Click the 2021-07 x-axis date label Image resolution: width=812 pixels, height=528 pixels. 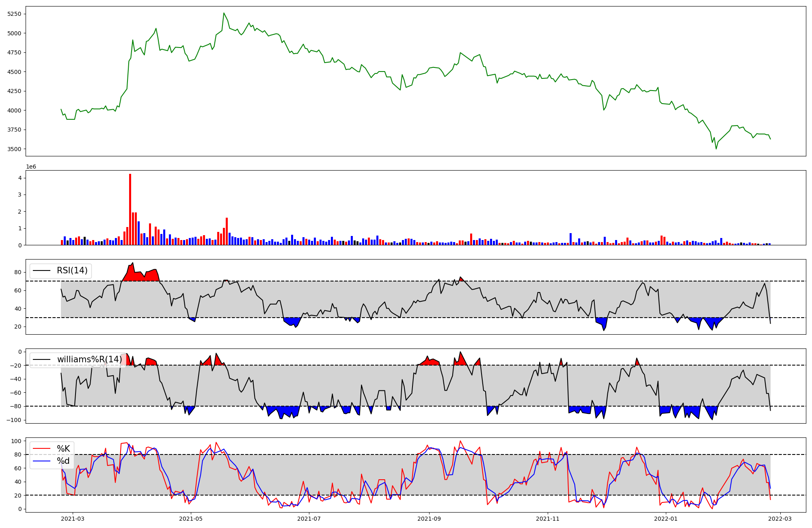pos(309,518)
